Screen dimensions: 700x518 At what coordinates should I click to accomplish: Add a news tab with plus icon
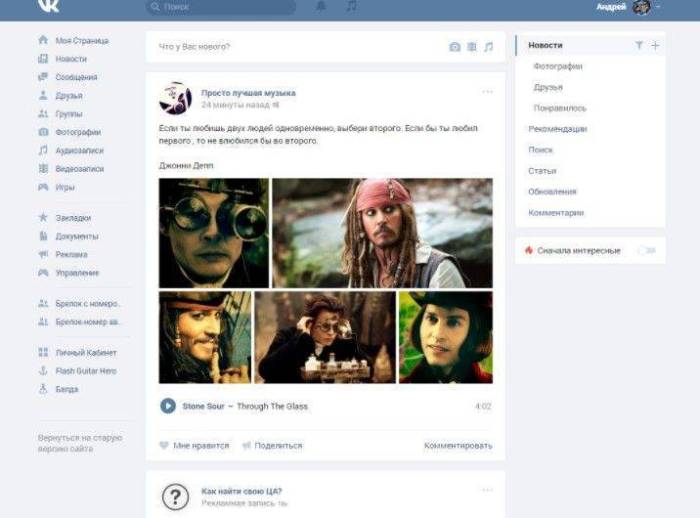[x=655, y=46]
